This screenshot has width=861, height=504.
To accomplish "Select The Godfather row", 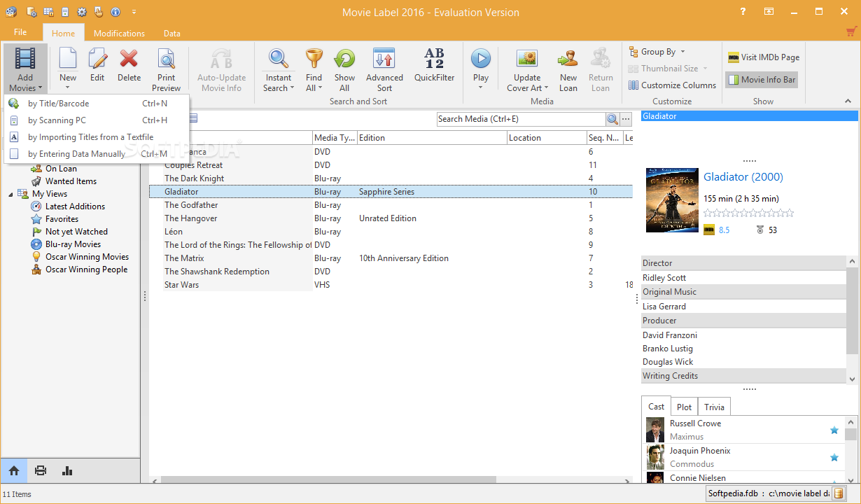I will (391, 205).
